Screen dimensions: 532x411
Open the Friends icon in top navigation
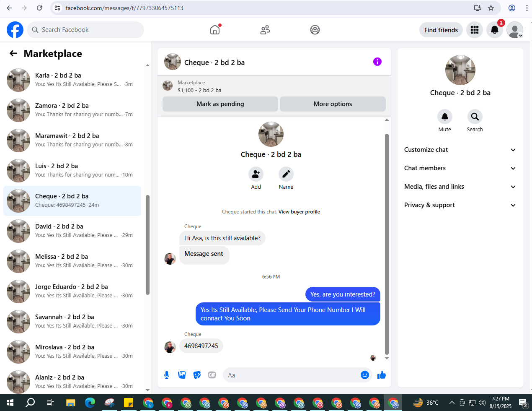click(265, 30)
